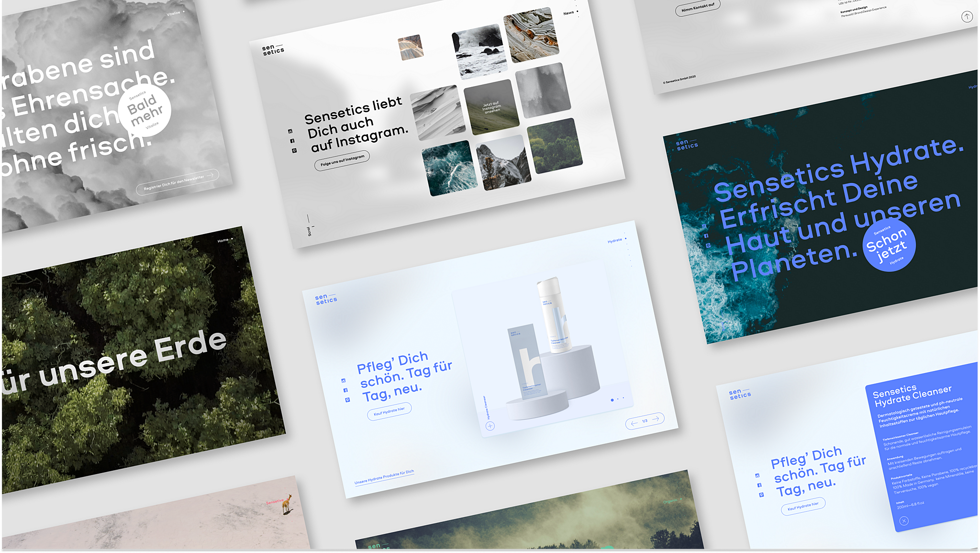Screen dimensions: 980x553
Task: Select 'Hydrate' navigation item on center page
Action: tap(615, 241)
